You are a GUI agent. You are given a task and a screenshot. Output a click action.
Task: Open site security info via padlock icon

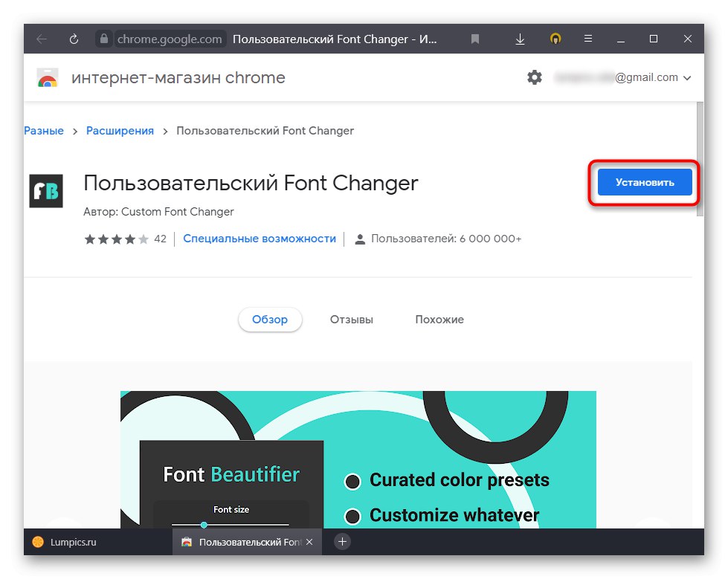coord(106,39)
